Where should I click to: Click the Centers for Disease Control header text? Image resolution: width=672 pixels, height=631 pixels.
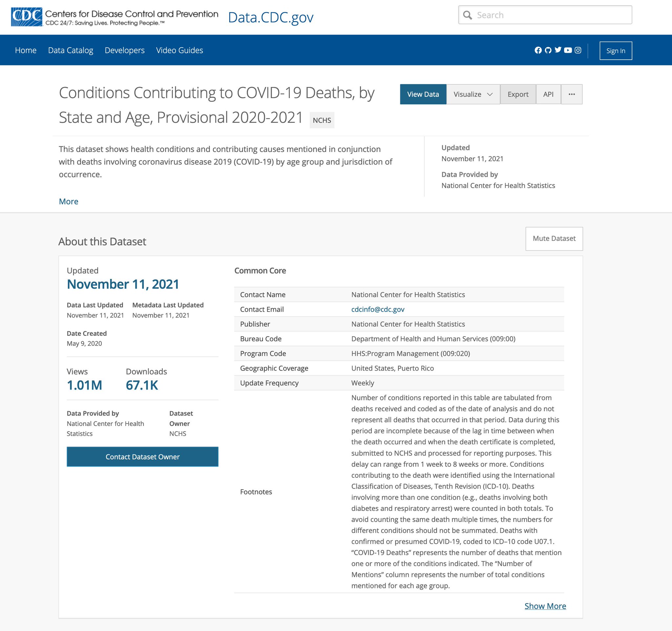[x=132, y=14]
